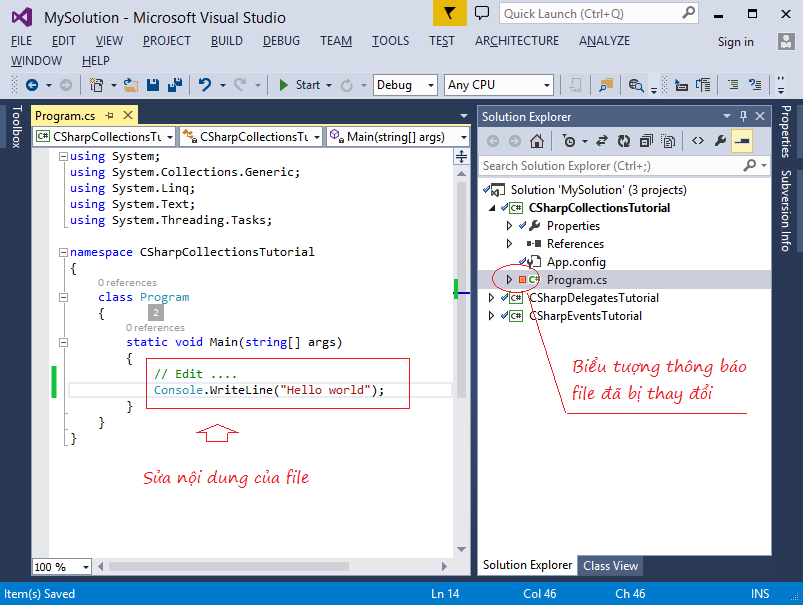This screenshot has height=605, width=803.
Task: Select the Solution 'MySolution' root node
Action: (x=598, y=190)
